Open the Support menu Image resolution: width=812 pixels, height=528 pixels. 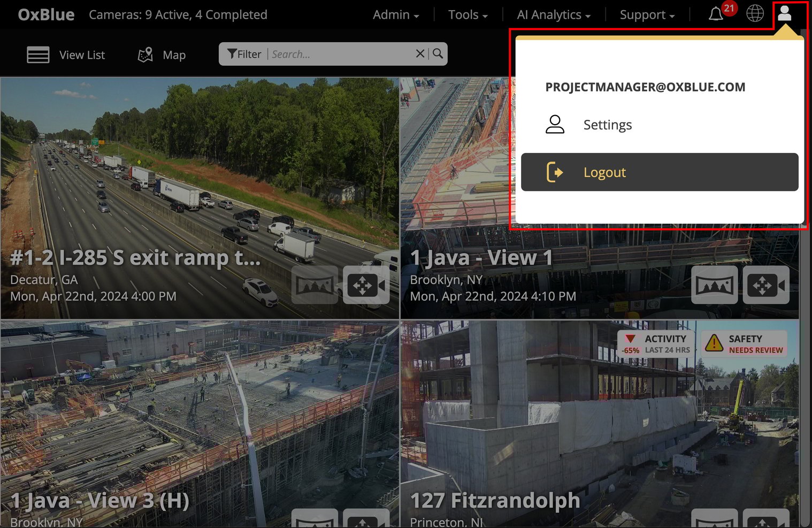[647, 15]
